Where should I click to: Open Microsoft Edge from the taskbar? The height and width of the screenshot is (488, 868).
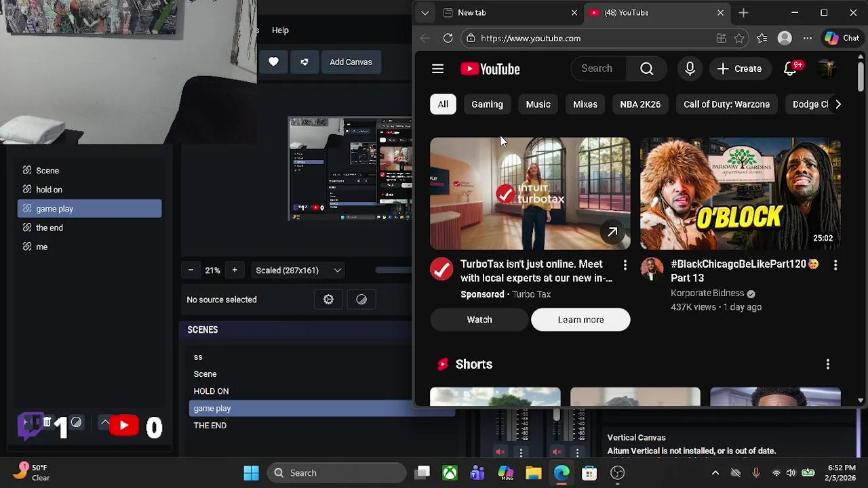click(561, 473)
